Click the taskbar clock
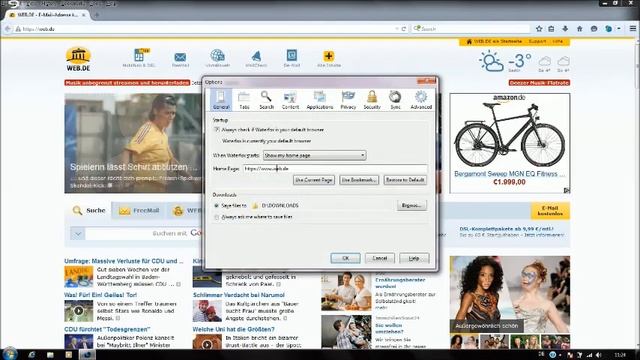Screen dimensions: 640x360 click(x=620, y=355)
